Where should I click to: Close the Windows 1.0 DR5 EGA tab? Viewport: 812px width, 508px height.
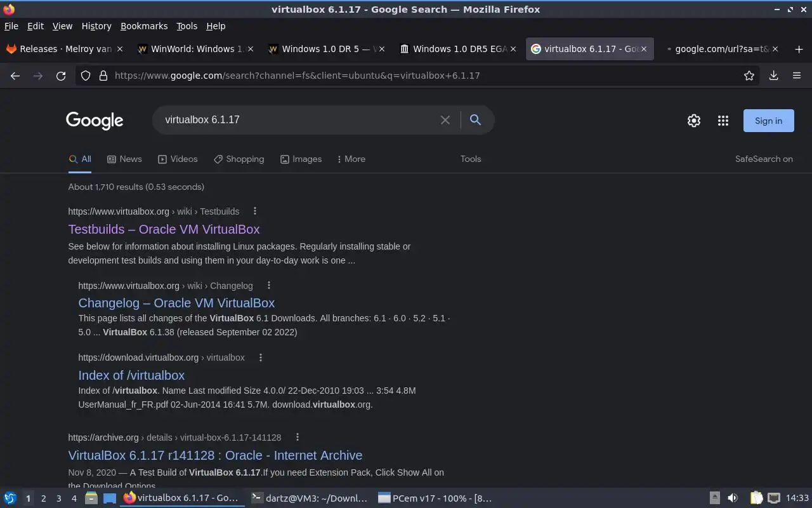pyautogui.click(x=513, y=49)
